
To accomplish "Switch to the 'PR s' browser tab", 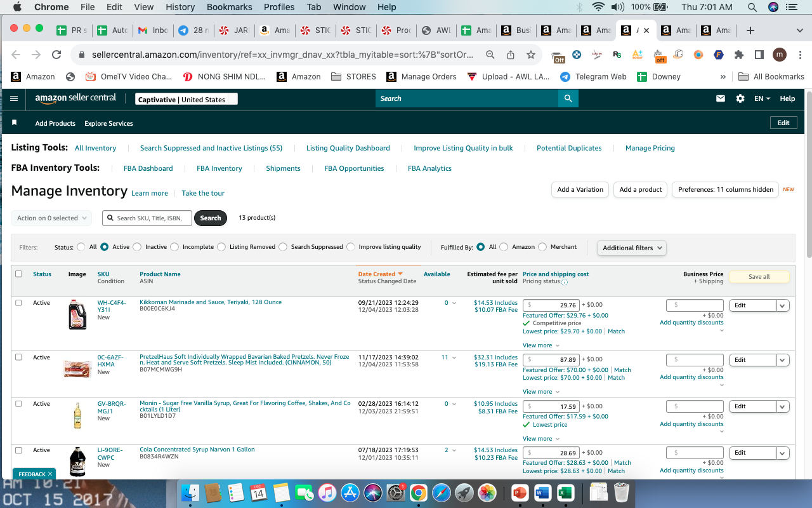I will [72, 30].
